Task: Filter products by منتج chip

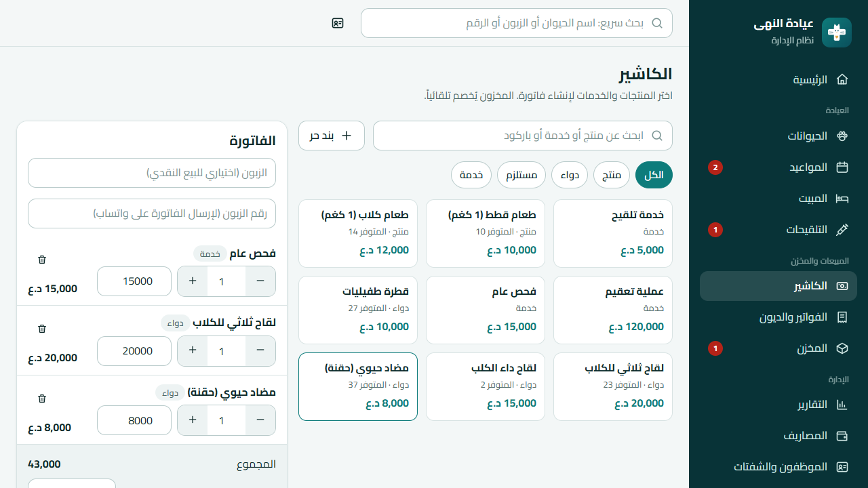Action: (x=612, y=175)
